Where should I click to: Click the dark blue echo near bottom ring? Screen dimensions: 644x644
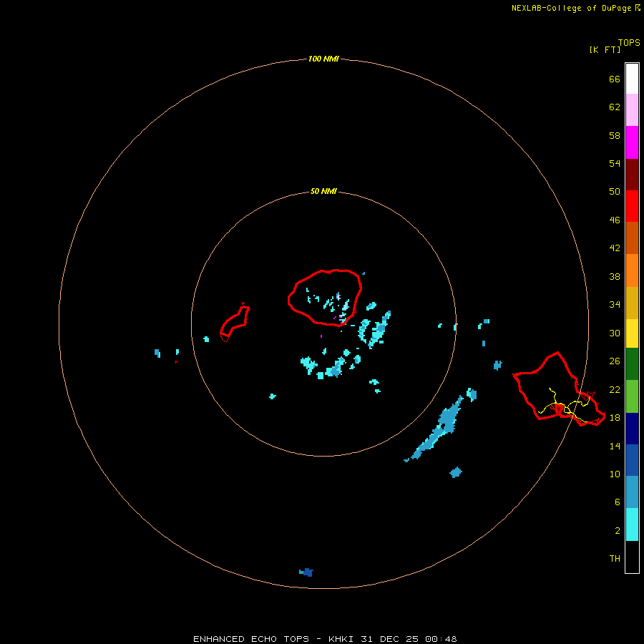[306, 572]
